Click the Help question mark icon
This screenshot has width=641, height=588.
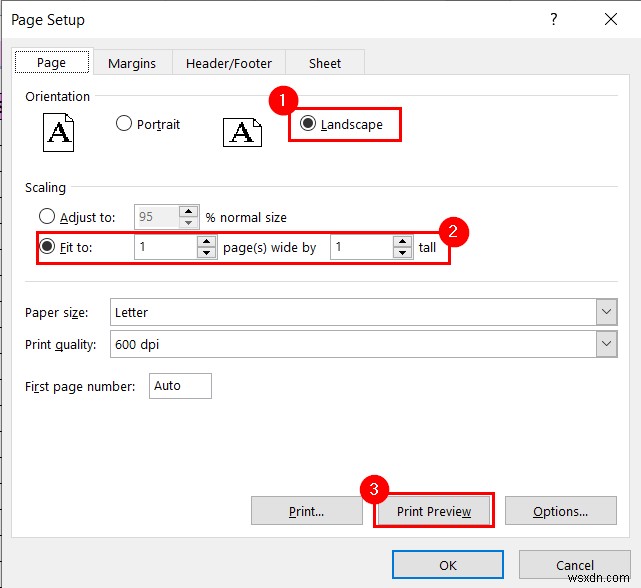click(x=554, y=19)
